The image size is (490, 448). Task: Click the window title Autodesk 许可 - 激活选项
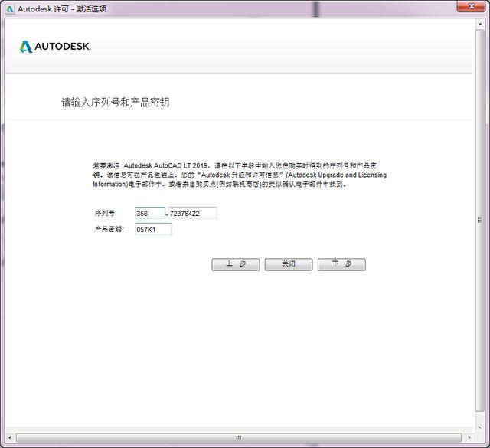[62, 8]
